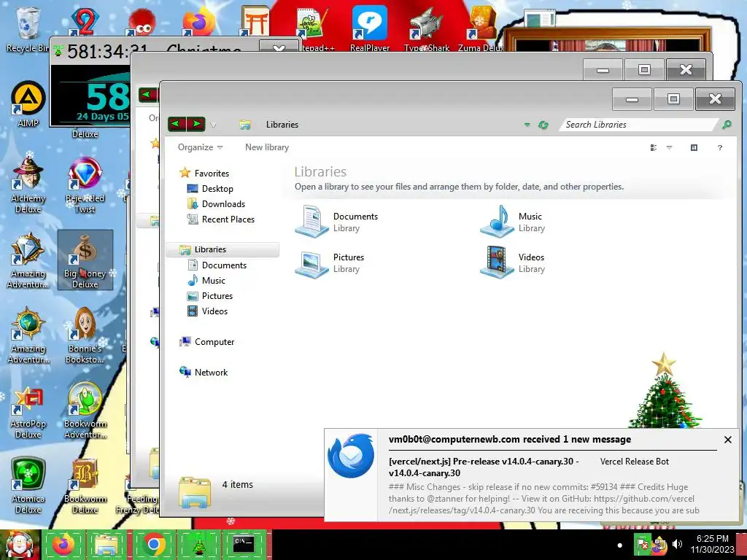Open address bar history dropdown

pos(527,125)
